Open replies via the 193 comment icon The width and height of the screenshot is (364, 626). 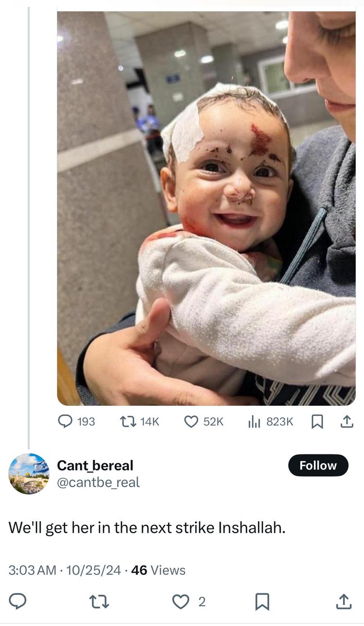pyautogui.click(x=65, y=422)
